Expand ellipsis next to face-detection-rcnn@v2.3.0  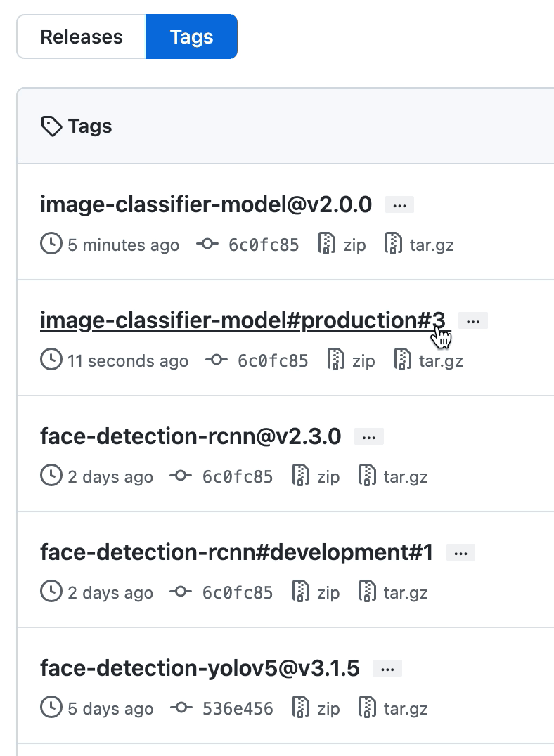369,437
